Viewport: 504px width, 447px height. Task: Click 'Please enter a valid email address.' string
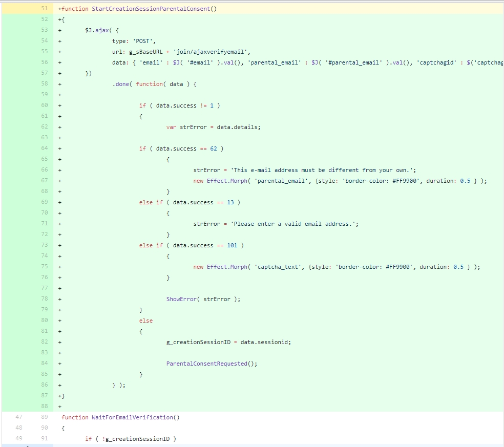(x=293, y=224)
